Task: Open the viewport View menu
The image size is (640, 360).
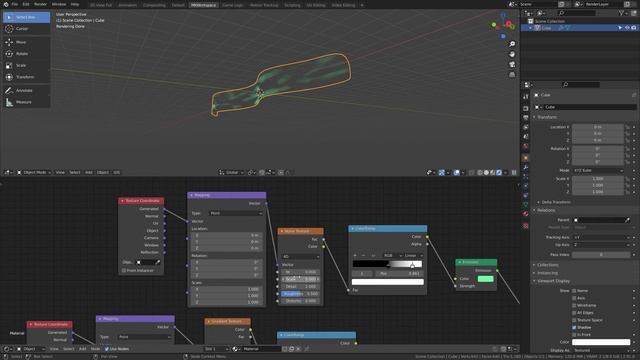Action: 60,173
